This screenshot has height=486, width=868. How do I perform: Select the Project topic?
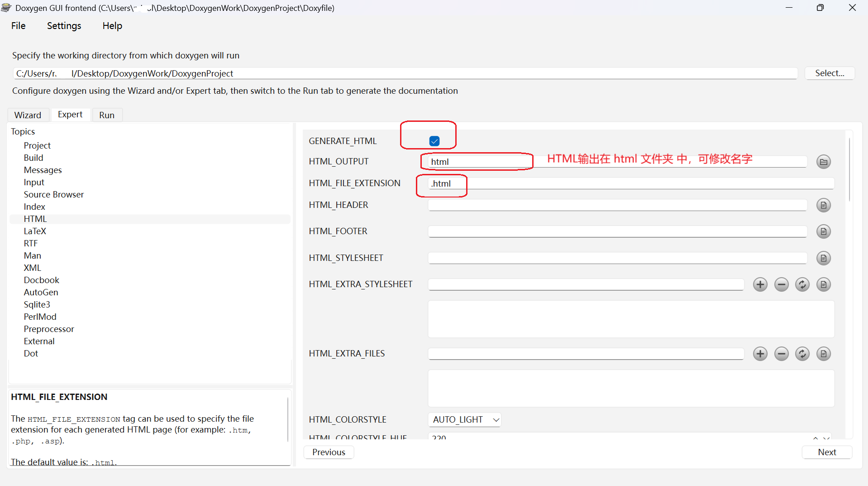point(37,145)
